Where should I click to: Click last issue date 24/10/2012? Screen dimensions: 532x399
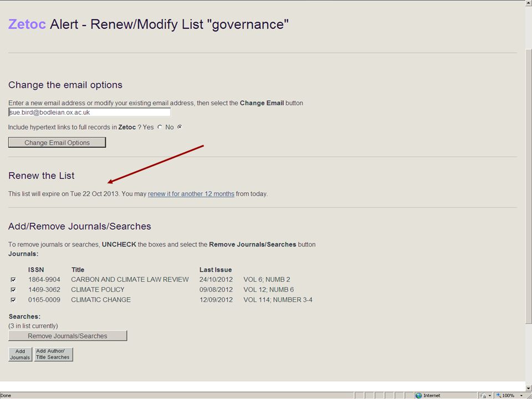[216, 279]
